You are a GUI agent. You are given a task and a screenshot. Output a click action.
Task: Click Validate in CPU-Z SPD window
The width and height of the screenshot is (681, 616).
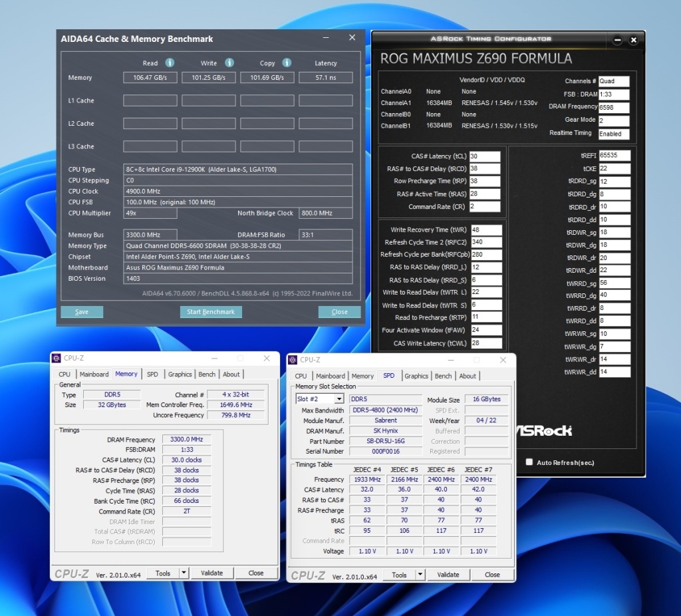pos(448,575)
